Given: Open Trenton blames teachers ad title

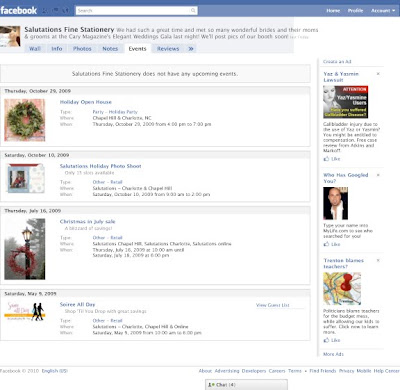Looking at the screenshot, I should [x=344, y=263].
